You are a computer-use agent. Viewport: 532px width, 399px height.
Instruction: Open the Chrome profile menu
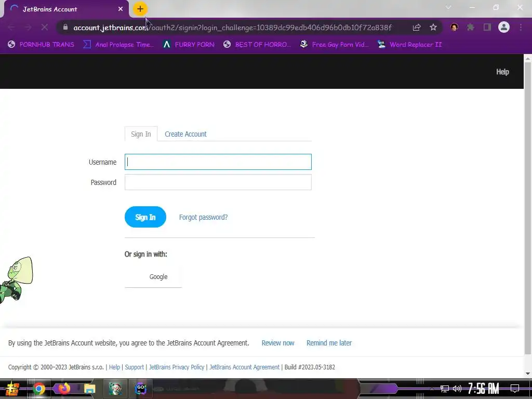[504, 27]
